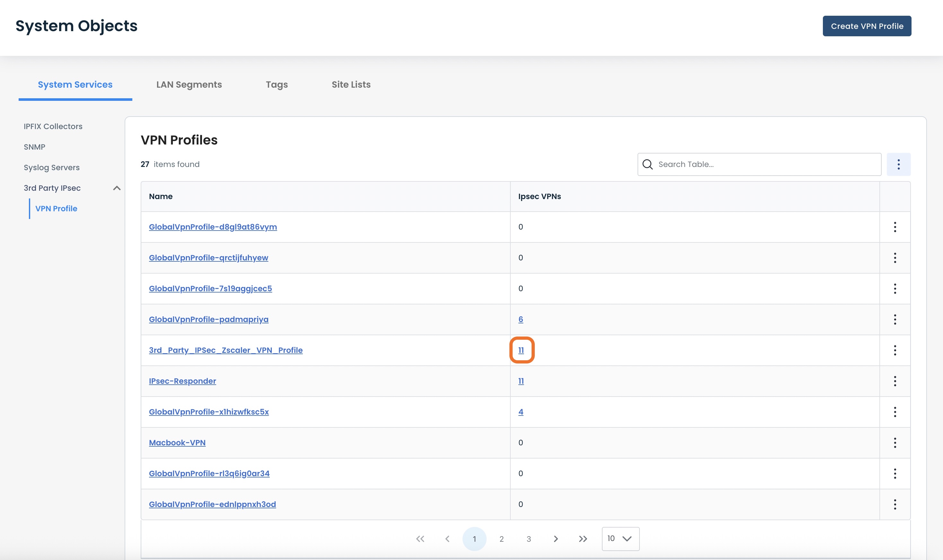Screen dimensions: 943x560
Task: Open Syslog Servers in sidebar
Action: coord(52,168)
